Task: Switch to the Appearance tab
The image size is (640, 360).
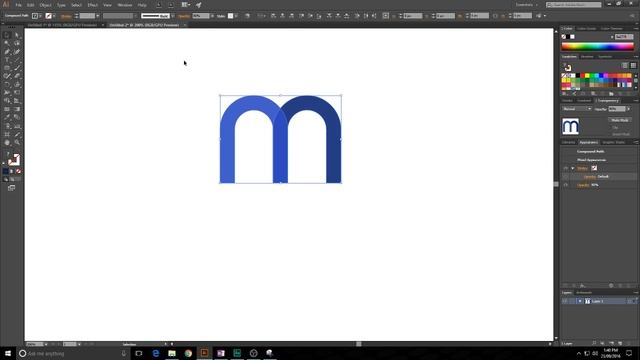Action: (589, 142)
